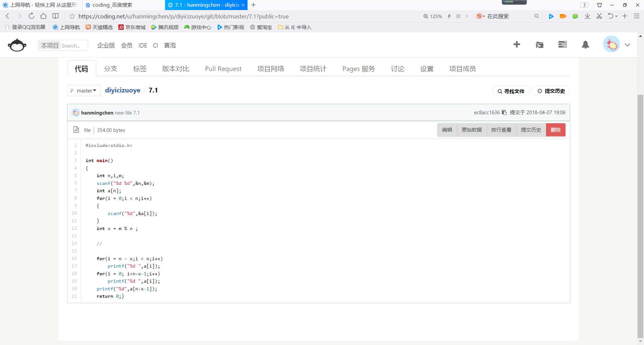
Task: Click 冒泡 in the top navigation
Action: (x=170, y=45)
